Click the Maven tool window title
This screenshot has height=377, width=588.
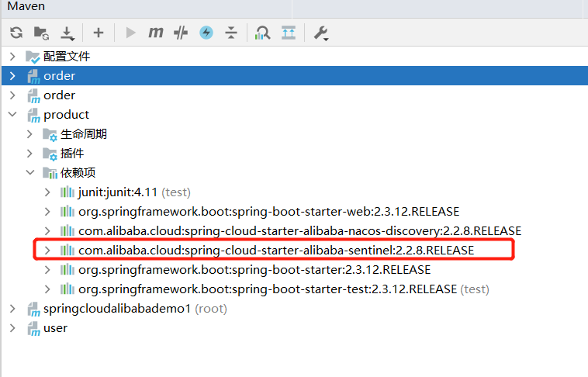point(26,7)
